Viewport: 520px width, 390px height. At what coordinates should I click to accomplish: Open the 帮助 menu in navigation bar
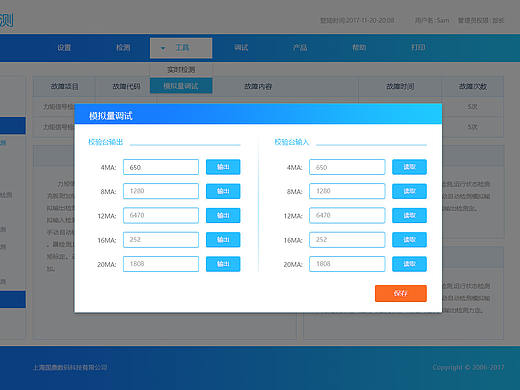click(x=359, y=48)
